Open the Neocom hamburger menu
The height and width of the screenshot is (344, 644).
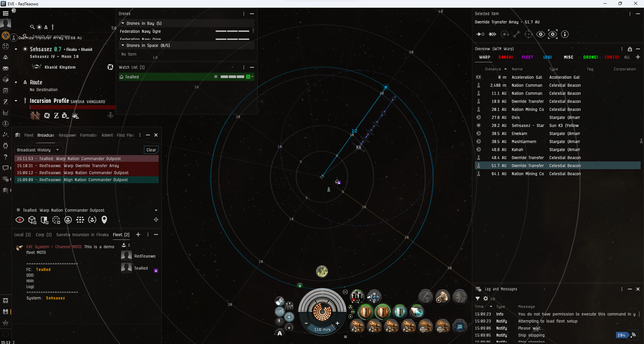(x=6, y=13)
